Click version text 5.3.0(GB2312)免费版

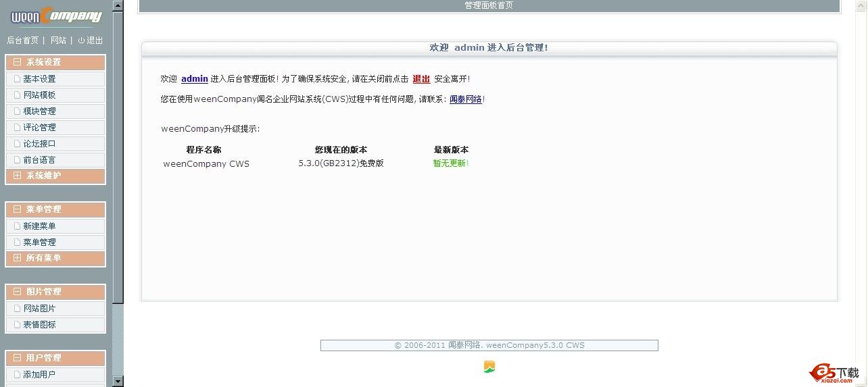341,163
